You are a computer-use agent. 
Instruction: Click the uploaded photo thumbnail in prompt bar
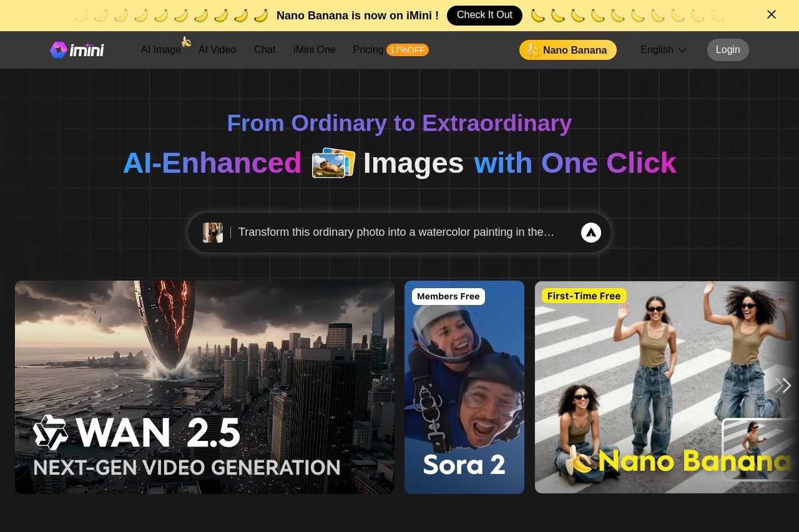pyautogui.click(x=213, y=233)
